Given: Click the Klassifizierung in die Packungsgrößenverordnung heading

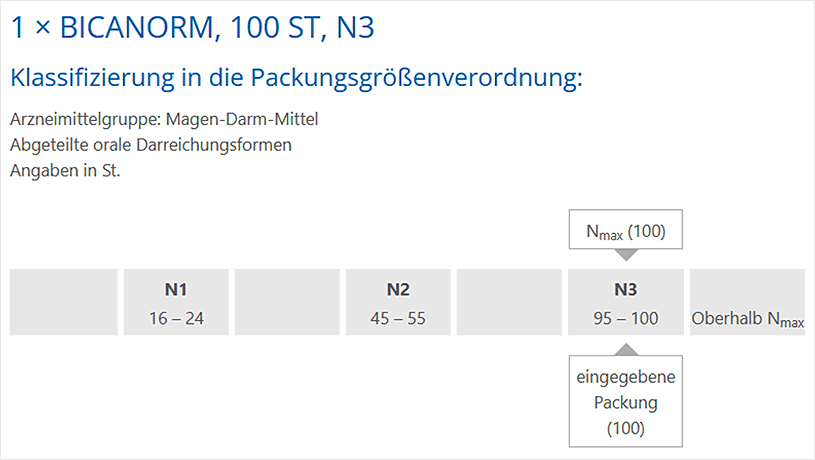Looking at the screenshot, I should [x=295, y=77].
